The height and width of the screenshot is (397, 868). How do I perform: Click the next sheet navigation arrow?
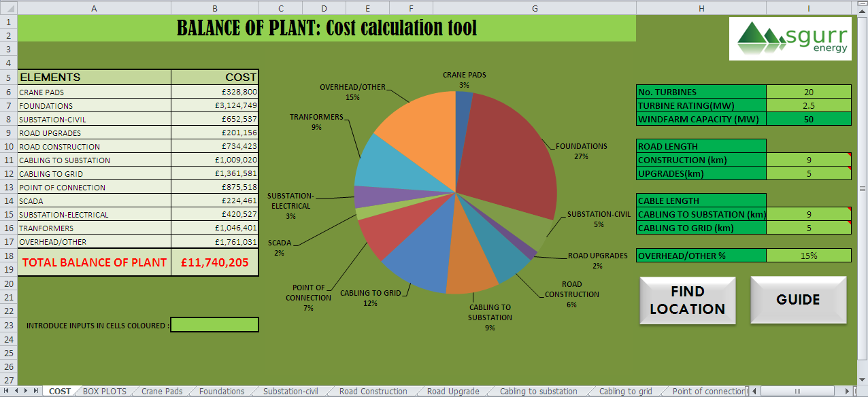point(27,391)
